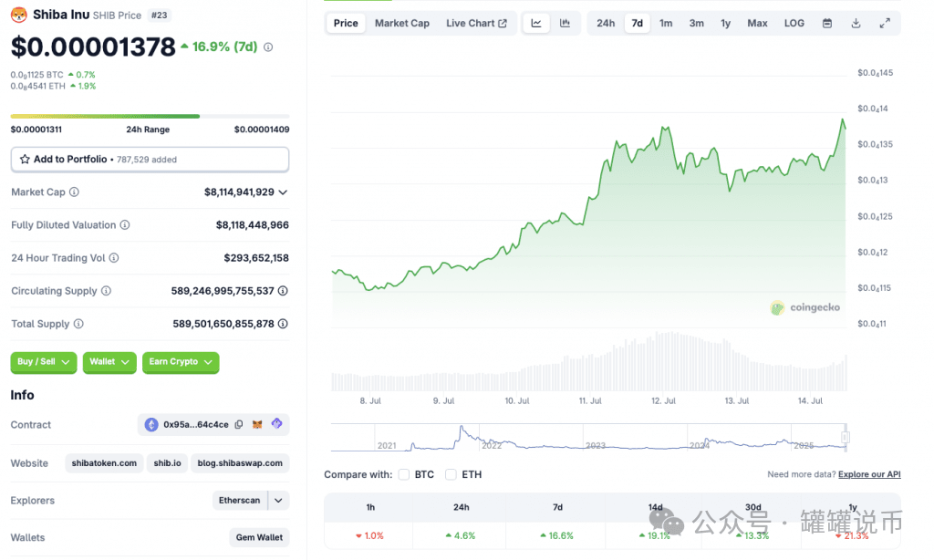Open Market Cap info tooltip icon
This screenshot has height=560, width=934.
point(74,192)
